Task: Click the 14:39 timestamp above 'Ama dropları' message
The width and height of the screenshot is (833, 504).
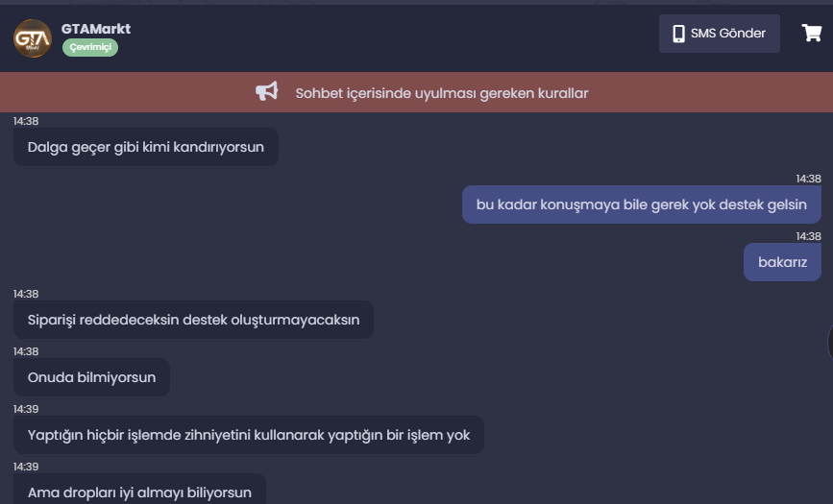Action: click(x=26, y=467)
